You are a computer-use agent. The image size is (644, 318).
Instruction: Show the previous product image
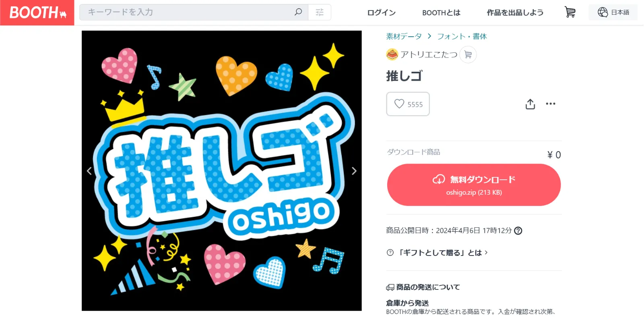coord(89,171)
